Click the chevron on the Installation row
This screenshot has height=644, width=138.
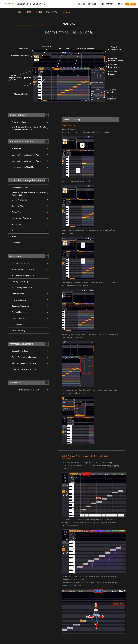coord(48,149)
